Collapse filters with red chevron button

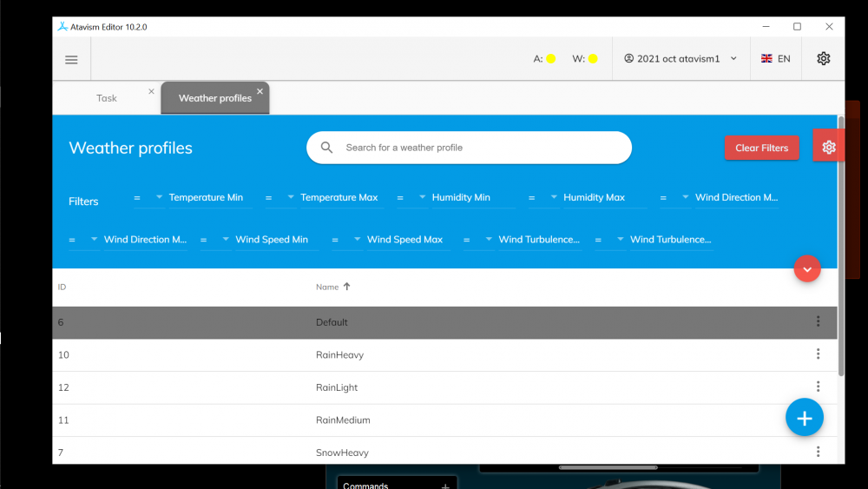click(x=806, y=269)
